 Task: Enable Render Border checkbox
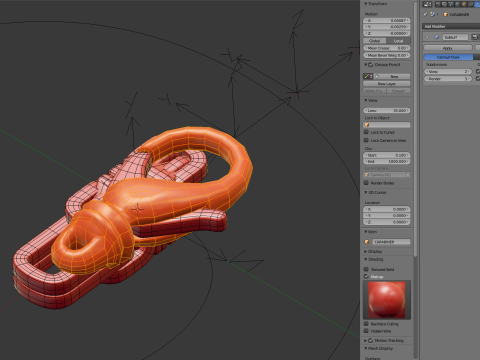[x=366, y=183]
